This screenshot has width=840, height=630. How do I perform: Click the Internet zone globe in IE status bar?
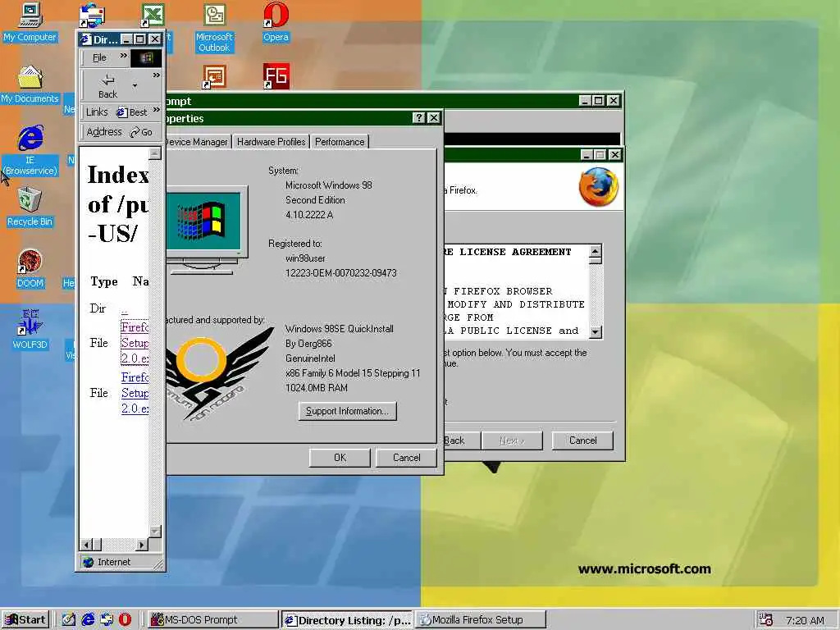tap(88, 562)
